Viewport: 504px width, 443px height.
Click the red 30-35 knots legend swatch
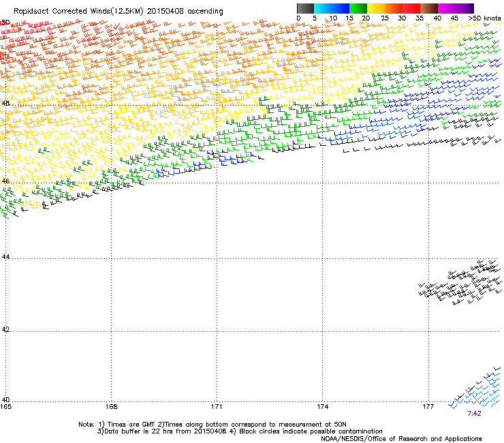coord(411,8)
